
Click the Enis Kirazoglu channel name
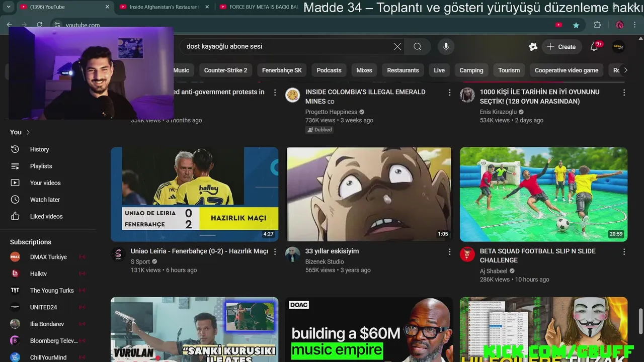click(x=498, y=112)
